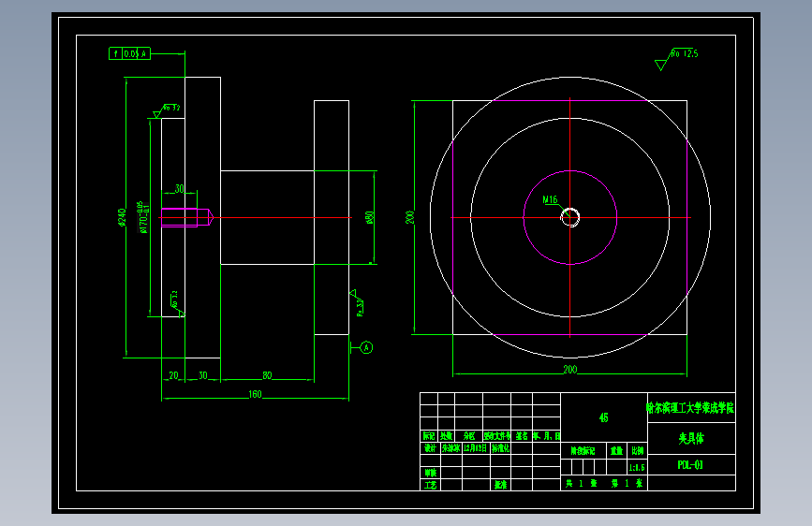Click the 重量 header cell
Viewport: 812px width, 526px height.
617,451
